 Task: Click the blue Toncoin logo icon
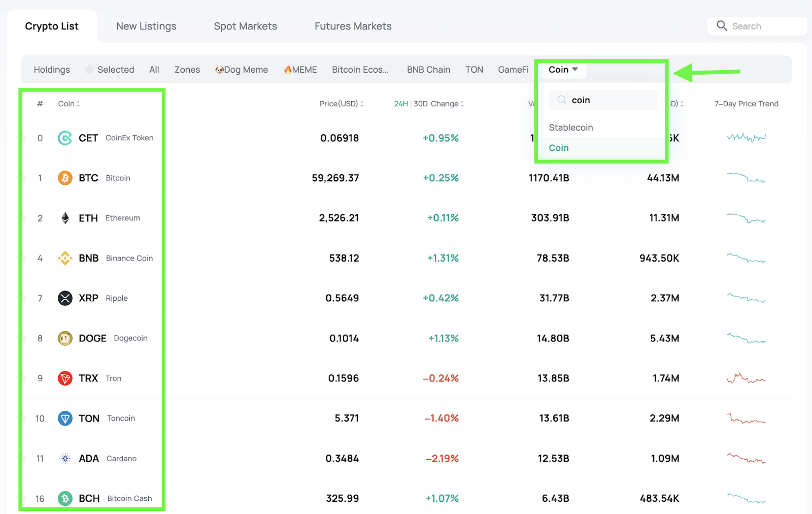pos(65,419)
